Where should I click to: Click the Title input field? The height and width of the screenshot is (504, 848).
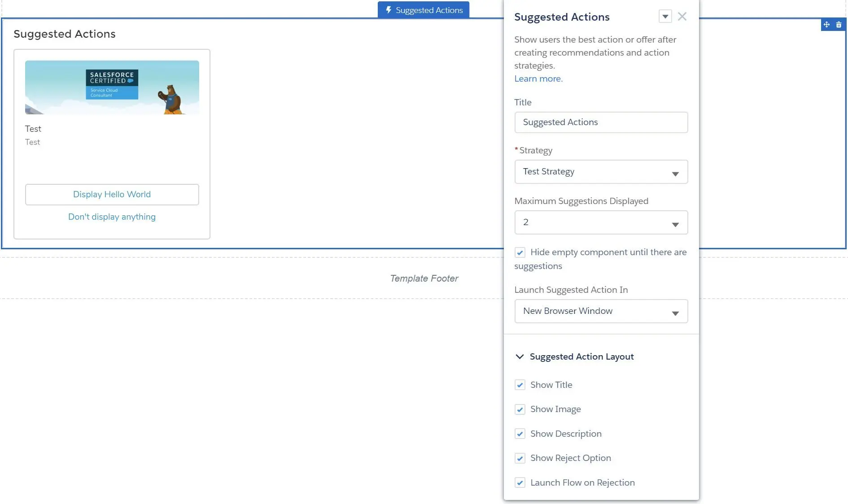(x=601, y=122)
